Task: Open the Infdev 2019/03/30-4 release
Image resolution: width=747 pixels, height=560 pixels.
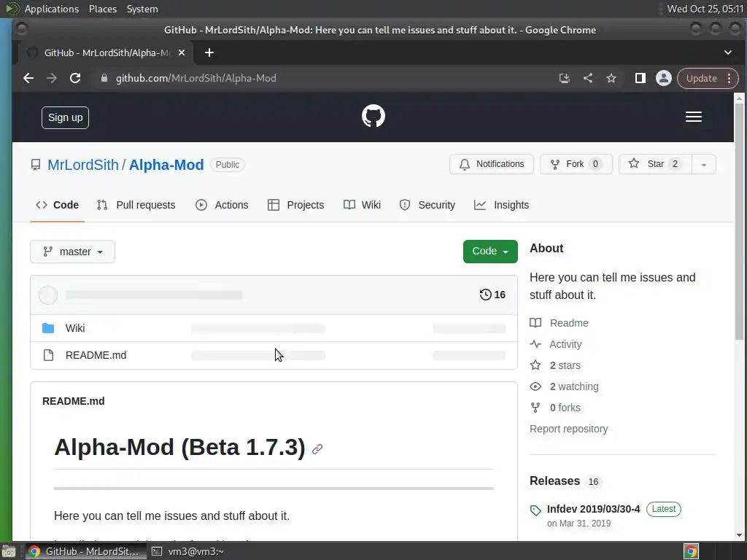Action: click(x=594, y=509)
